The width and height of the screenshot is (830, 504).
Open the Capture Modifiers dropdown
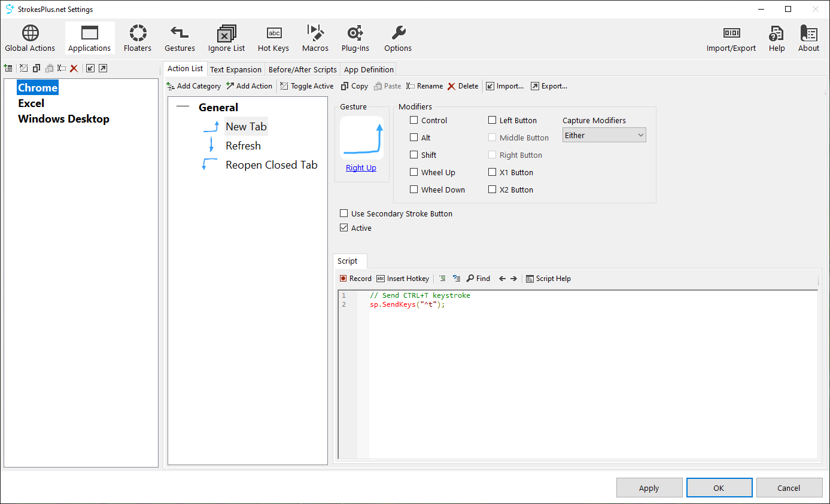click(604, 135)
